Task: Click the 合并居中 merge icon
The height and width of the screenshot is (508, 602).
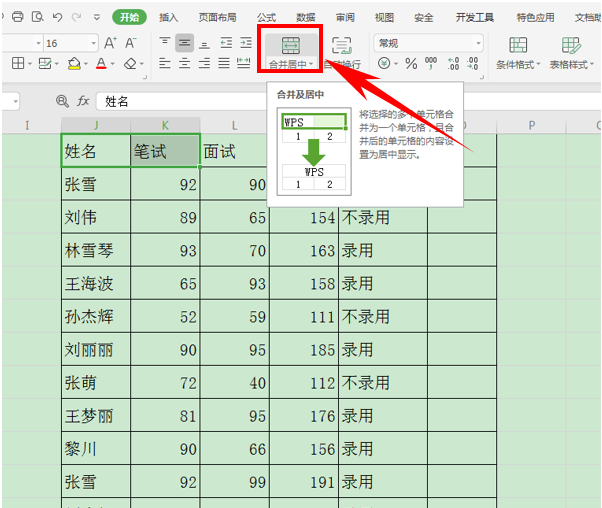Action: [x=291, y=45]
